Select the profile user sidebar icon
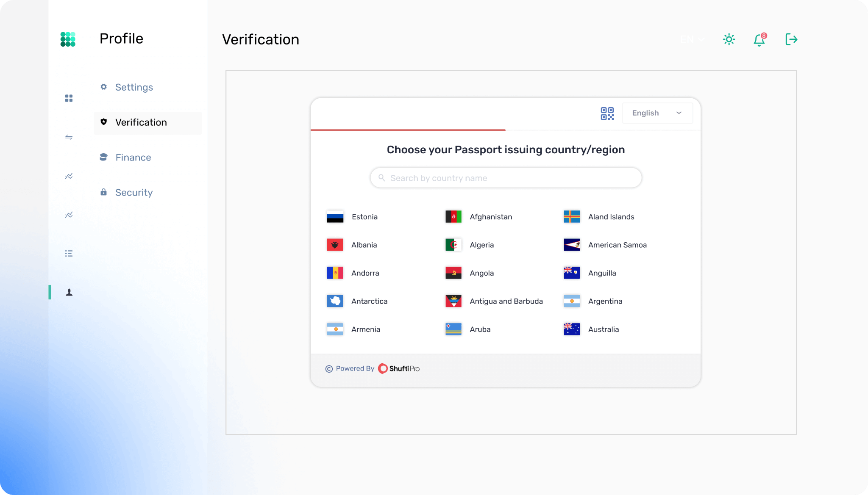The height and width of the screenshot is (495, 868). point(69,293)
